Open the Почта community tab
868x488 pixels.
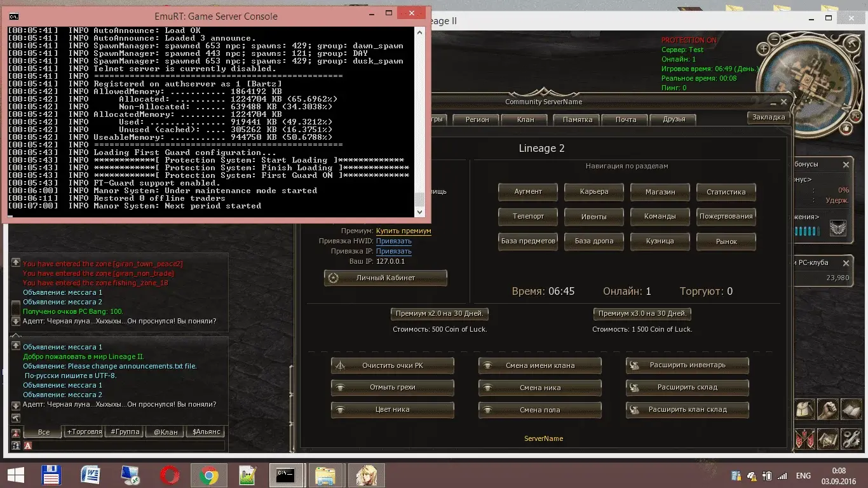point(626,119)
